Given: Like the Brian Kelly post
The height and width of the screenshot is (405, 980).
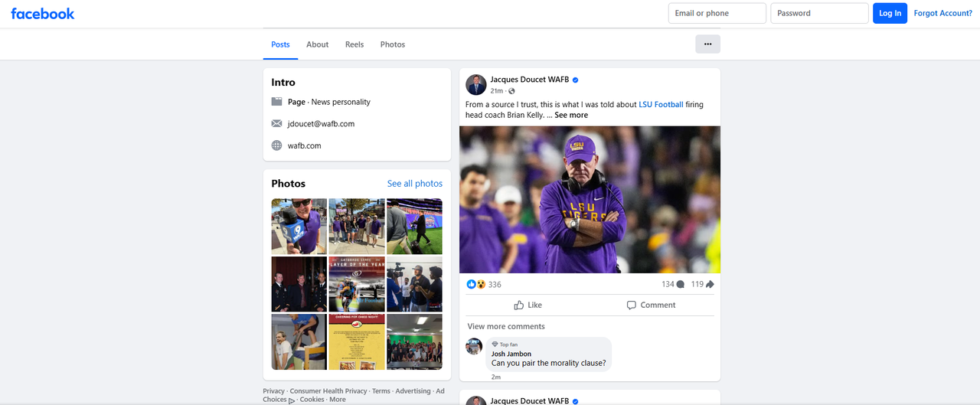Looking at the screenshot, I should coord(528,305).
